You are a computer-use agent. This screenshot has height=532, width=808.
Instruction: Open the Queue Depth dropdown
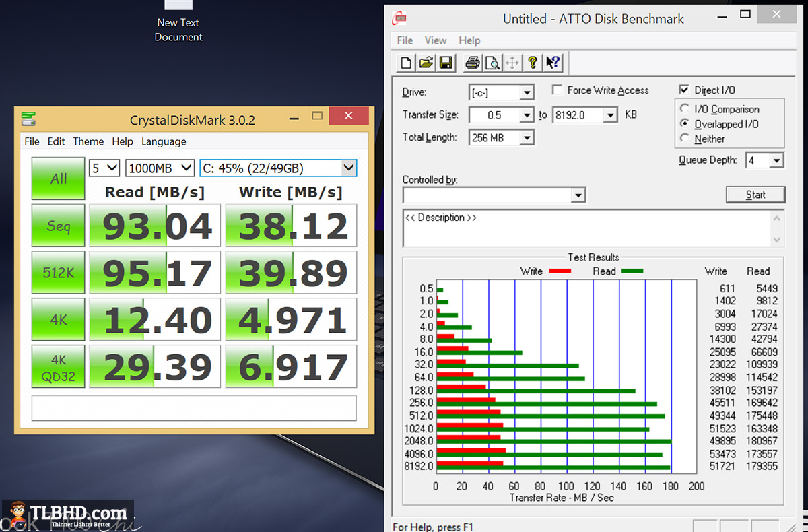pos(777,160)
